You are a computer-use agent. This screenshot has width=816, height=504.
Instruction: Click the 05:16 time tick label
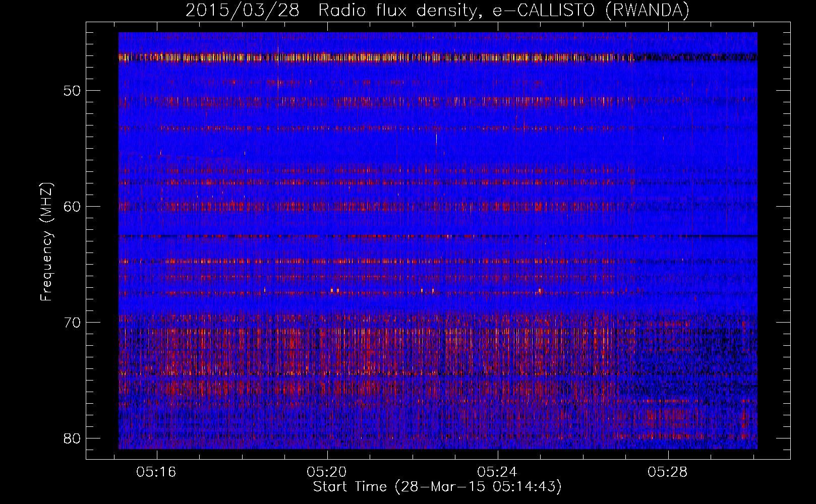point(156,472)
